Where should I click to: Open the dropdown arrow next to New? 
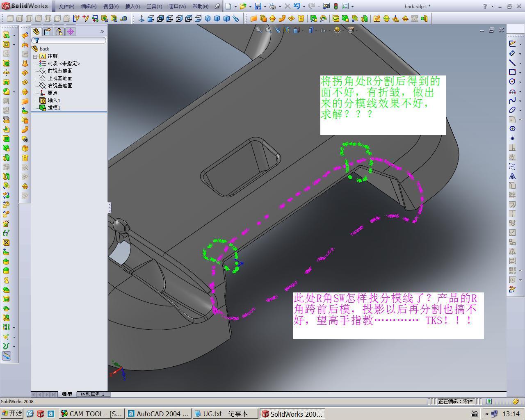[235, 7]
